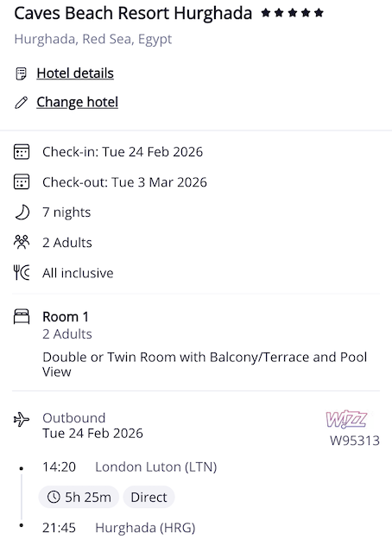This screenshot has width=392, height=546.
Task: Click the check-out calendar icon
Action: click(x=22, y=182)
